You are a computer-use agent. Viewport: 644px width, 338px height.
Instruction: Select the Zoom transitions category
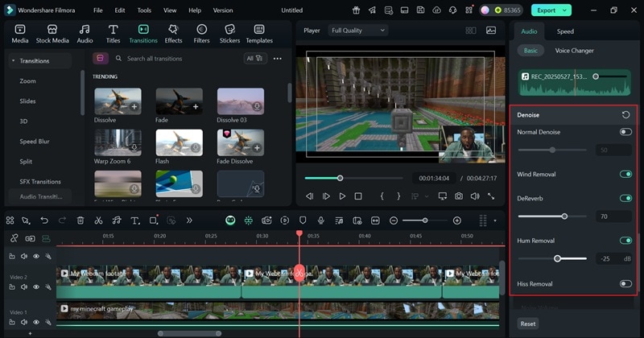27,81
